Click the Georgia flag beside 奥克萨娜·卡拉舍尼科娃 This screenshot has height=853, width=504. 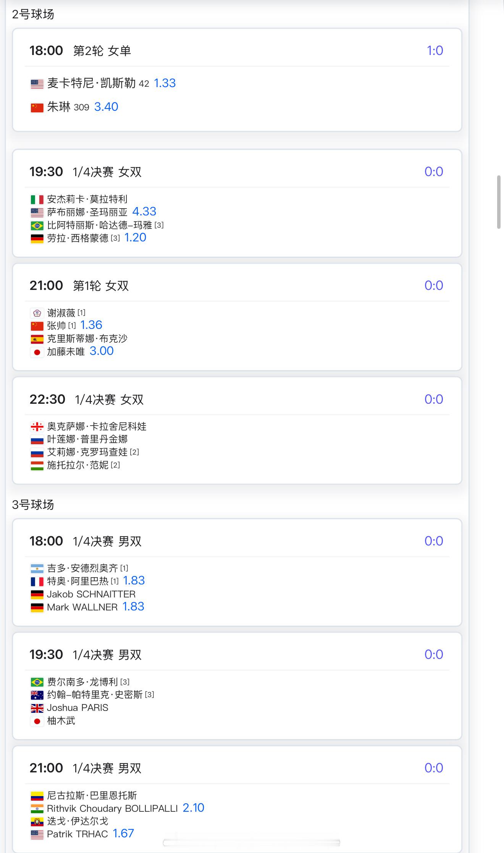coord(37,427)
